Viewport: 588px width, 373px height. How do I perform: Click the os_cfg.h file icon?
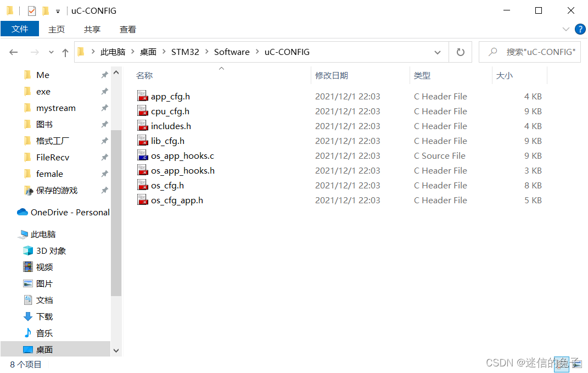pyautogui.click(x=142, y=185)
